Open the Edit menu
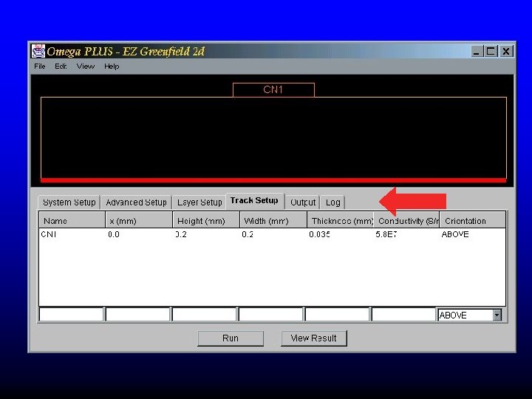This screenshot has height=399, width=532. coord(61,66)
